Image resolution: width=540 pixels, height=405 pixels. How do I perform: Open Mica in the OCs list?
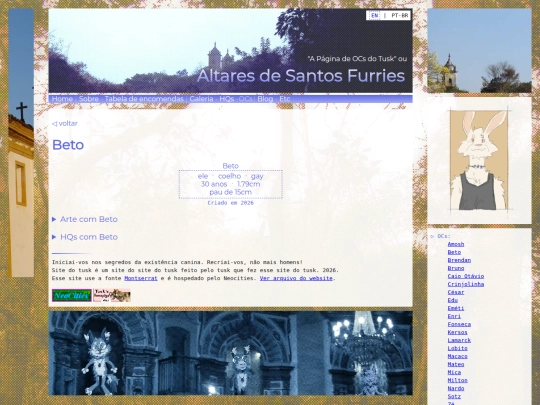(454, 372)
